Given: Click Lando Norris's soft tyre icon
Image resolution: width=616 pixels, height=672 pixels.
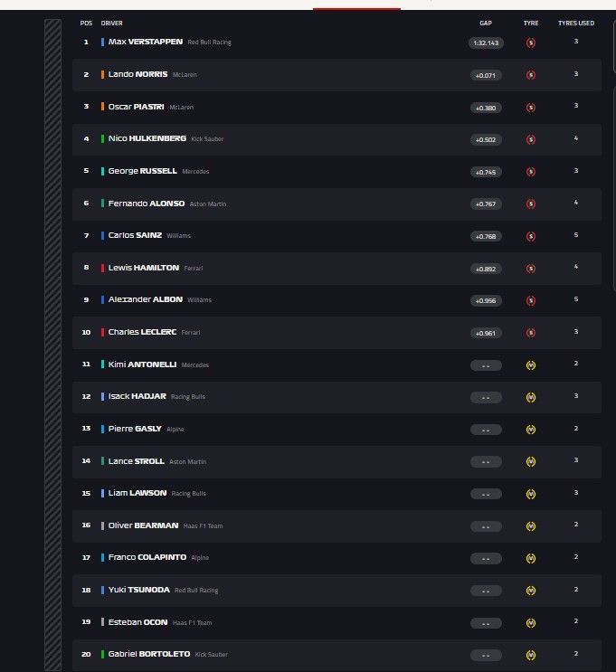Looking at the screenshot, I should [531, 75].
